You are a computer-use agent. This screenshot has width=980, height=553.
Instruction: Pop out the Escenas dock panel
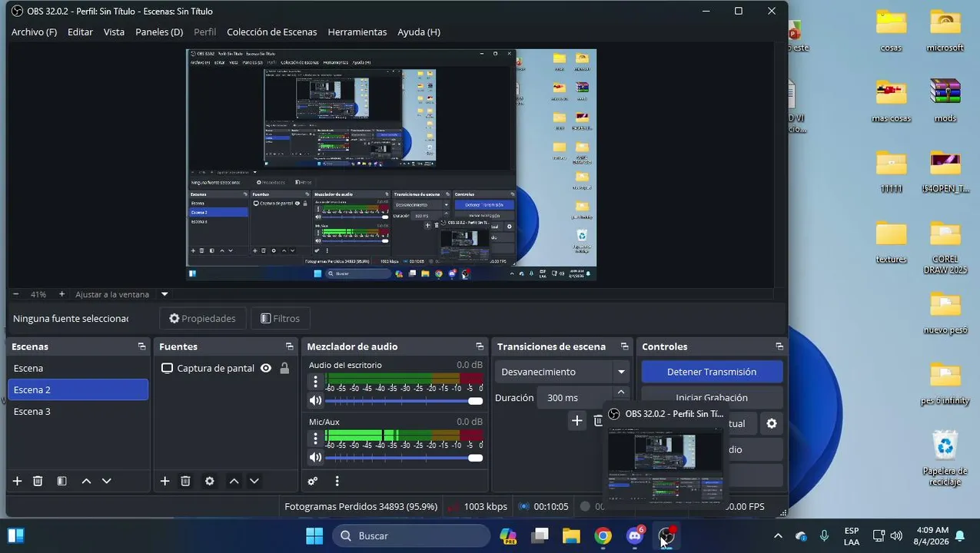(x=141, y=346)
